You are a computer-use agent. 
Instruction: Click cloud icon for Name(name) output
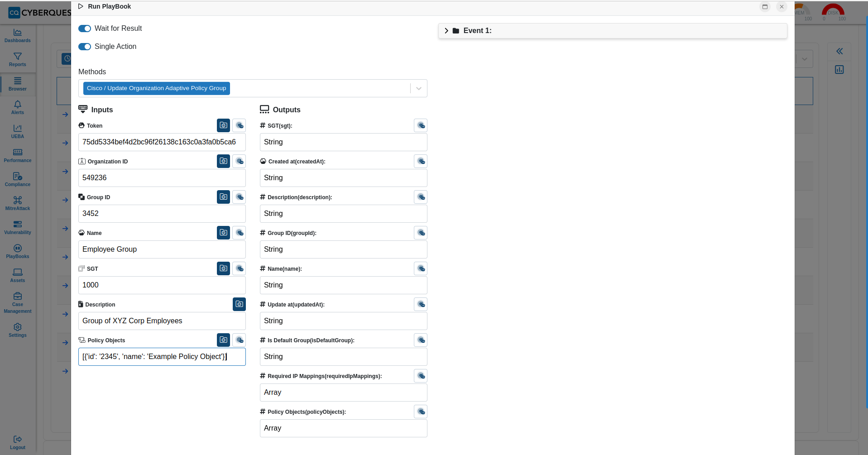coord(421,268)
